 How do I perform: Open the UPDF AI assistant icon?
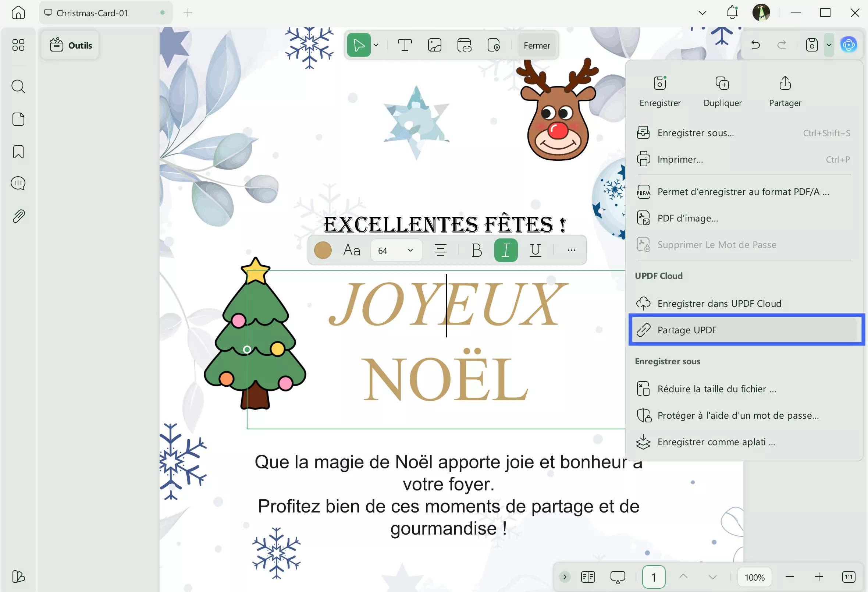click(x=848, y=45)
